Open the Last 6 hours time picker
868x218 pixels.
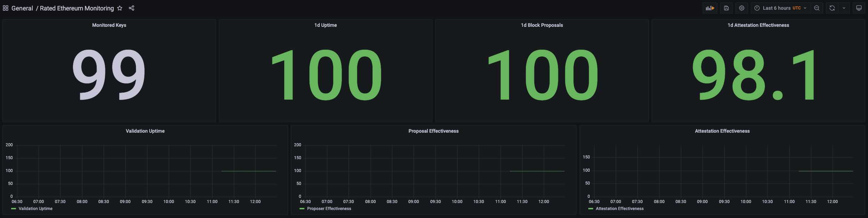(x=780, y=8)
